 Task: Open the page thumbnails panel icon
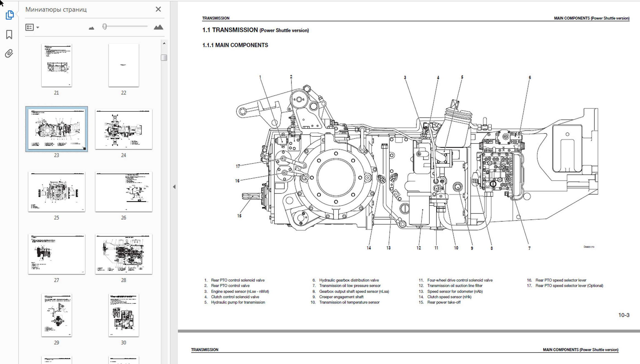(x=10, y=15)
